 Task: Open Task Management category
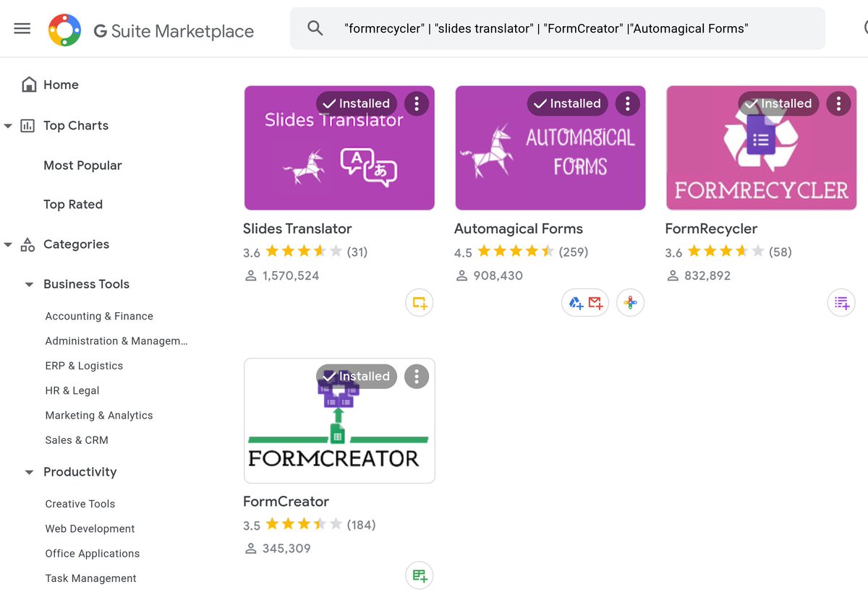pyautogui.click(x=90, y=578)
